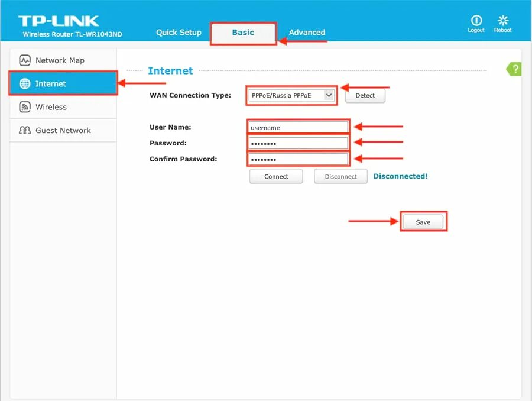Screen dimensions: 532x401
Task: Open Wireless settings in the sidebar
Action: (63, 107)
